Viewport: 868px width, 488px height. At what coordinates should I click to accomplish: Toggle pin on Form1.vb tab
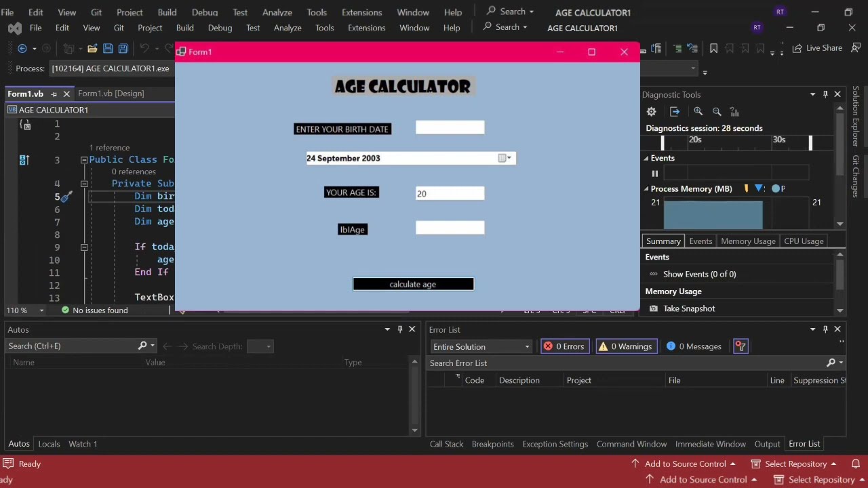[54, 94]
